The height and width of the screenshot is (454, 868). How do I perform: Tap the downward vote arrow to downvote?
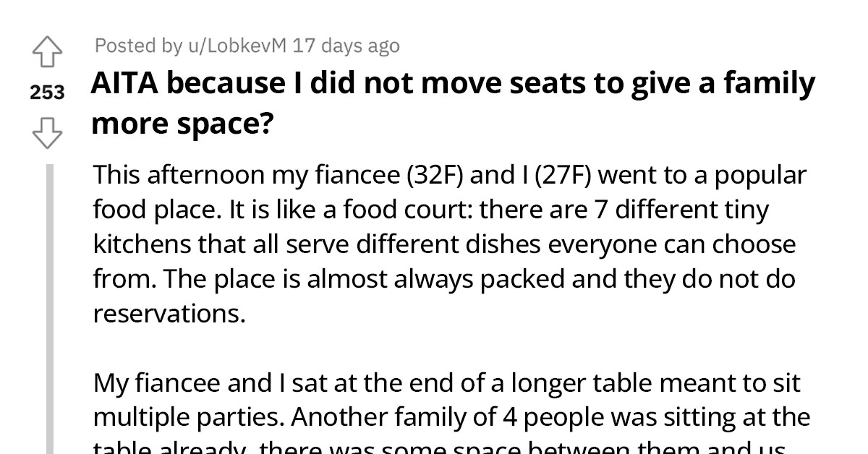pyautogui.click(x=48, y=132)
